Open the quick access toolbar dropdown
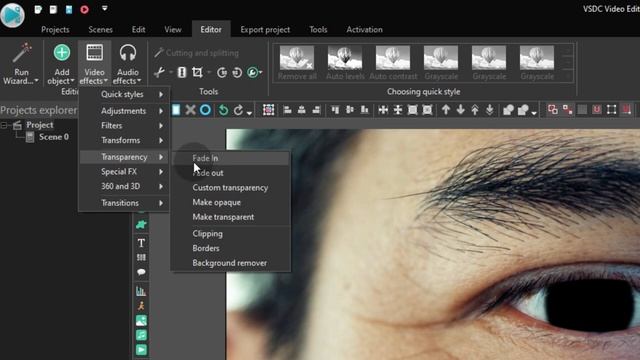The width and height of the screenshot is (640, 360). (x=104, y=9)
